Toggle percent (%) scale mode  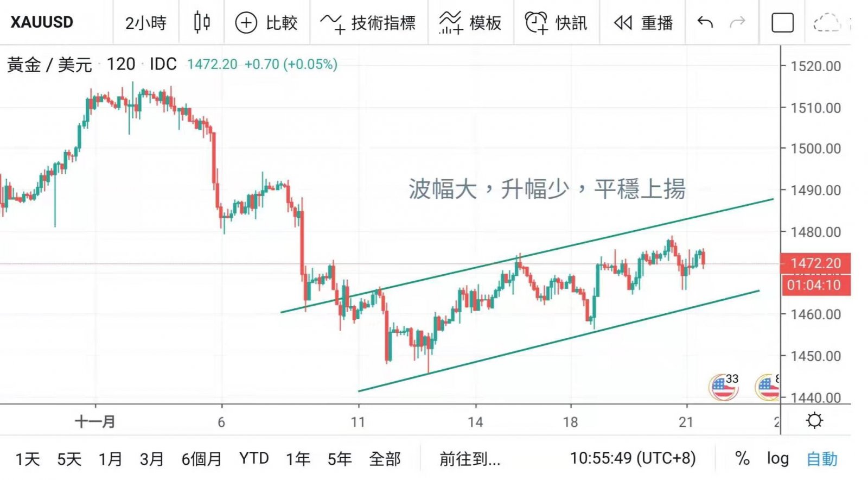(x=742, y=459)
